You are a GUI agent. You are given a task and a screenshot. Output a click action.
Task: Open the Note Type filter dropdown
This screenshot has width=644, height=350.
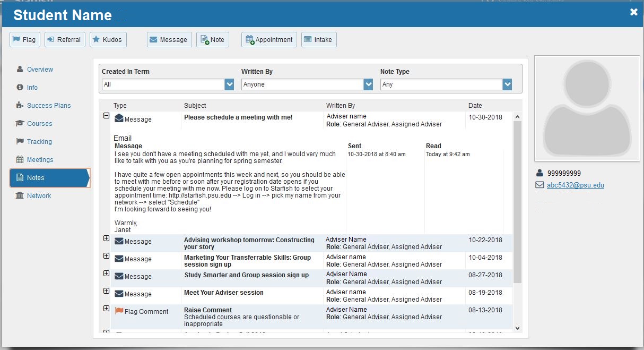[x=508, y=84]
